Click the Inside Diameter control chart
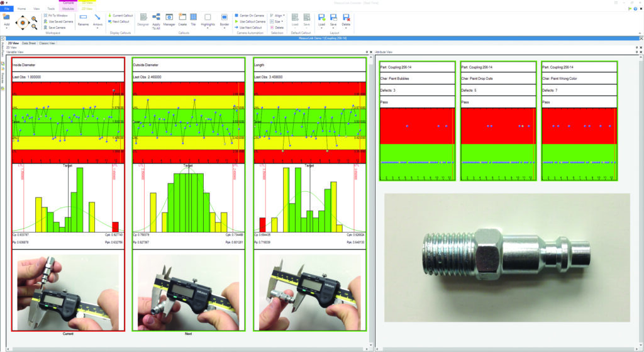 click(68, 123)
